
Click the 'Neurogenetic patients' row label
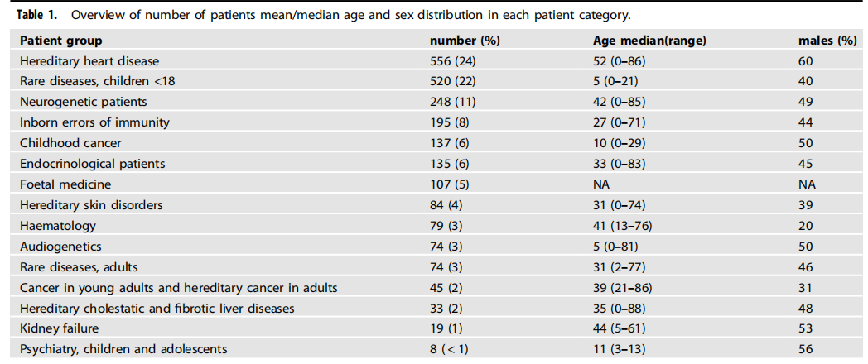[83, 102]
